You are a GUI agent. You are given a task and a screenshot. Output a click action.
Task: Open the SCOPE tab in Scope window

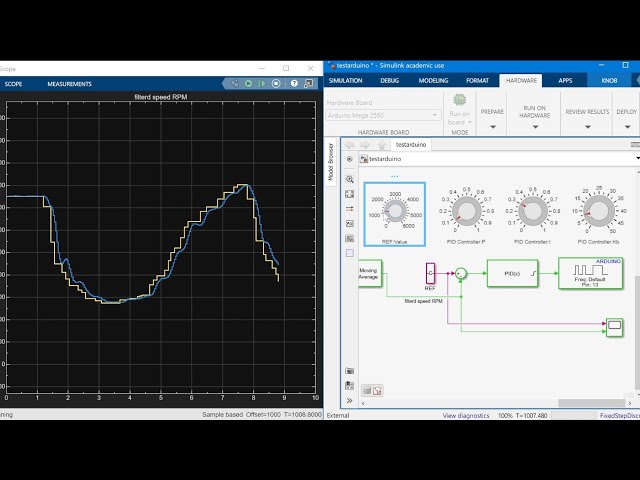13,84
